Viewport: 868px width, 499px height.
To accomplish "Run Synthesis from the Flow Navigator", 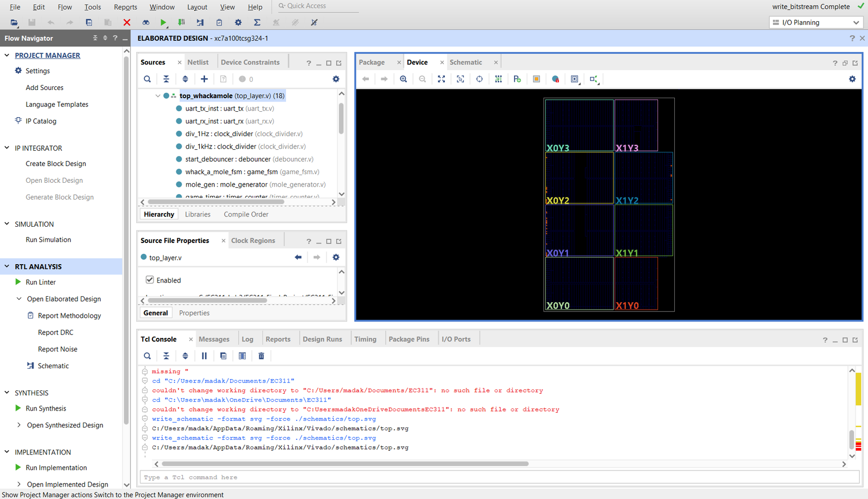I will click(x=46, y=408).
